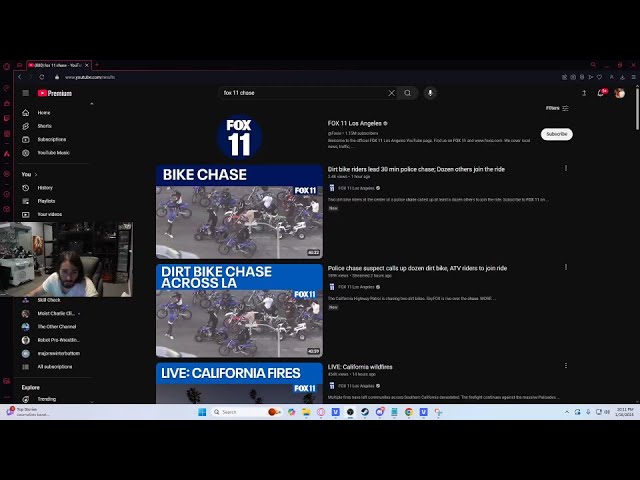640x480 pixels.
Task: Open the taskbar clock and date
Action: pos(625,412)
